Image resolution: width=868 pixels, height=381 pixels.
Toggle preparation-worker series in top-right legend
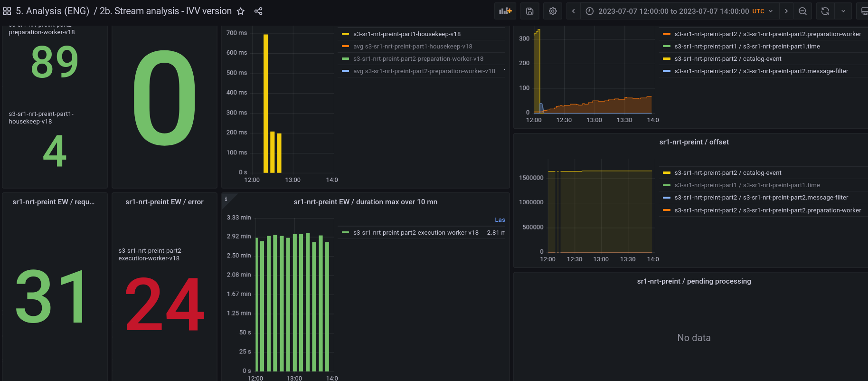coord(768,34)
